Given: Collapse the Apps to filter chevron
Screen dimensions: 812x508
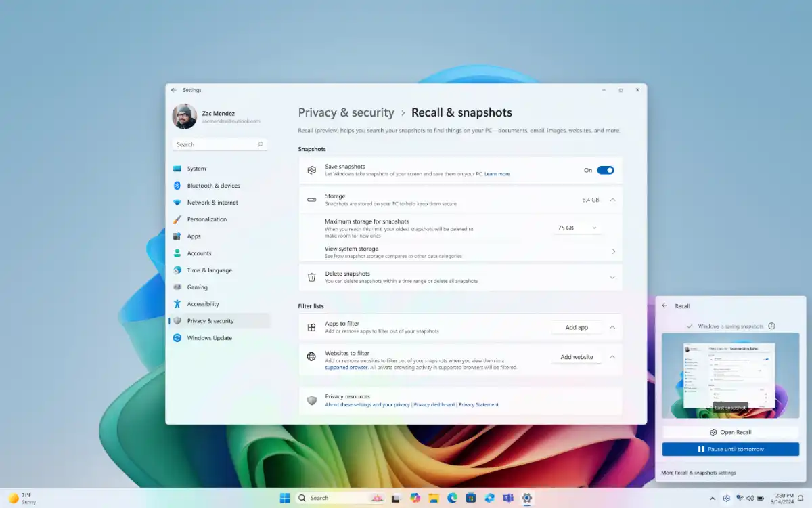Looking at the screenshot, I should (x=612, y=327).
